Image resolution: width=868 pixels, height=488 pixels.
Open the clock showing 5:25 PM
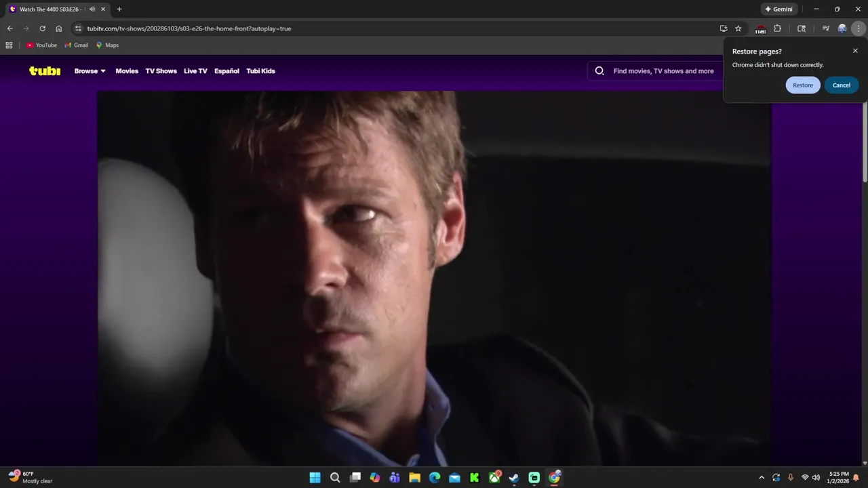(839, 477)
